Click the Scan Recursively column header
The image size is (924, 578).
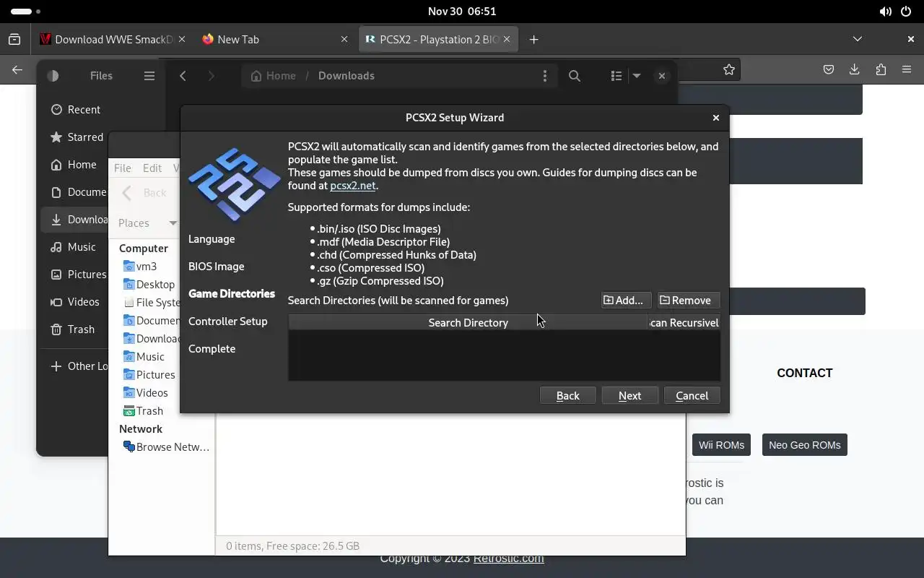[684, 322]
